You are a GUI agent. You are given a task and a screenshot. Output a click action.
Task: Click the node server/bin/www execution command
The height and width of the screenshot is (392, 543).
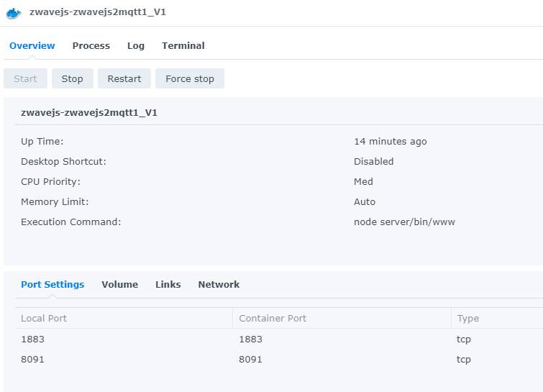(404, 222)
